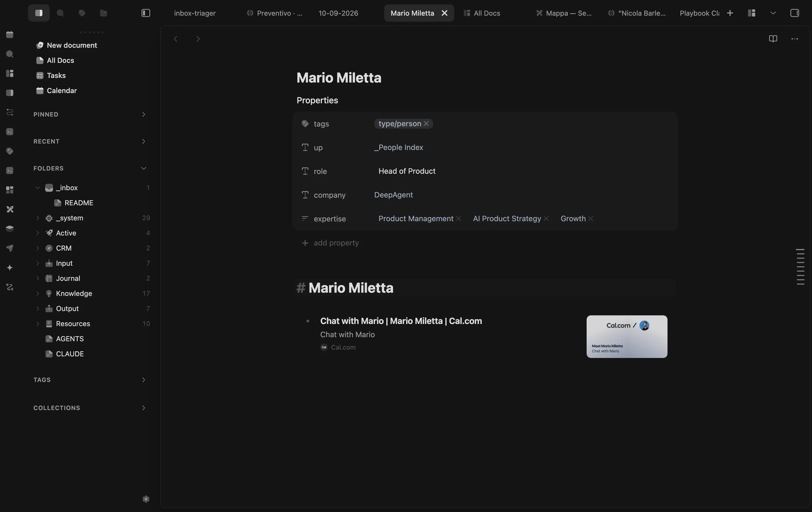Switch to the 10-09-2026 tab

[338, 13]
